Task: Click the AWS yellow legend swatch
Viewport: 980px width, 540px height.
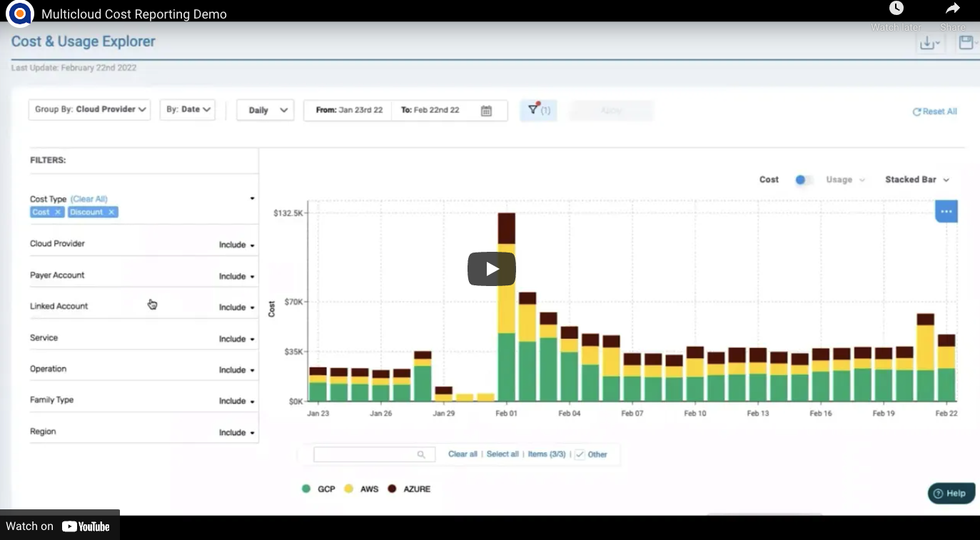Action: click(x=348, y=489)
